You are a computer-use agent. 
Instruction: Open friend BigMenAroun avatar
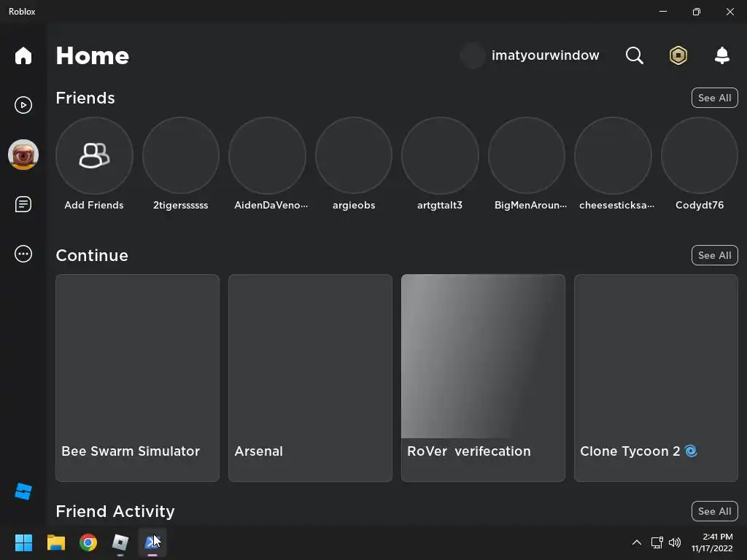pyautogui.click(x=527, y=155)
